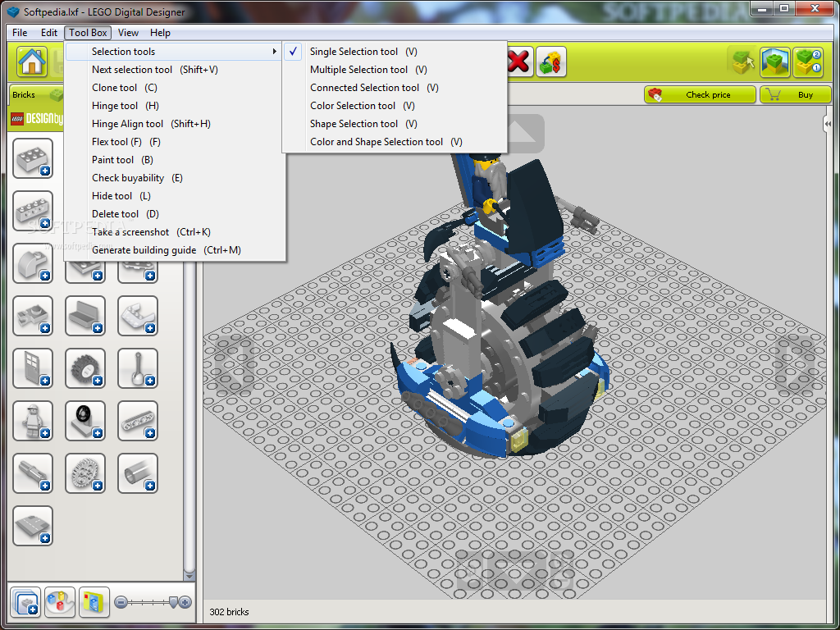
Task: Click the 302 bricks status text
Action: pyautogui.click(x=230, y=612)
